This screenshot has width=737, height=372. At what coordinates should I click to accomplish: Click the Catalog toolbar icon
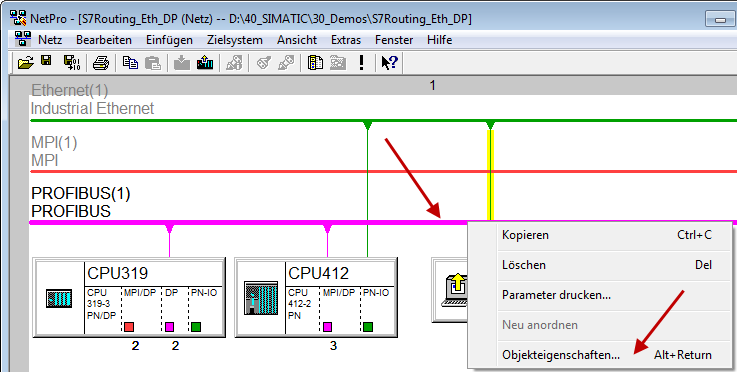point(315,63)
